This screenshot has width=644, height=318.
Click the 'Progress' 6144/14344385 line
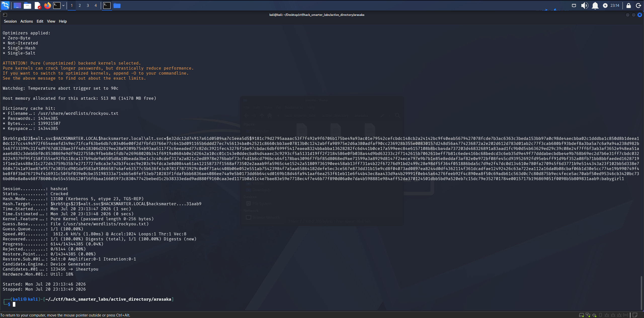click(x=53, y=244)
